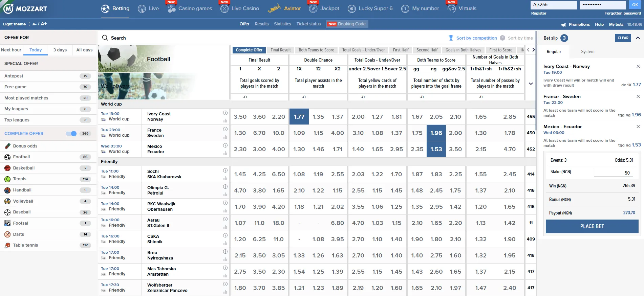Select Football sport in sidebar
Image resolution: width=644 pixels, height=296 pixels.
[x=48, y=157]
